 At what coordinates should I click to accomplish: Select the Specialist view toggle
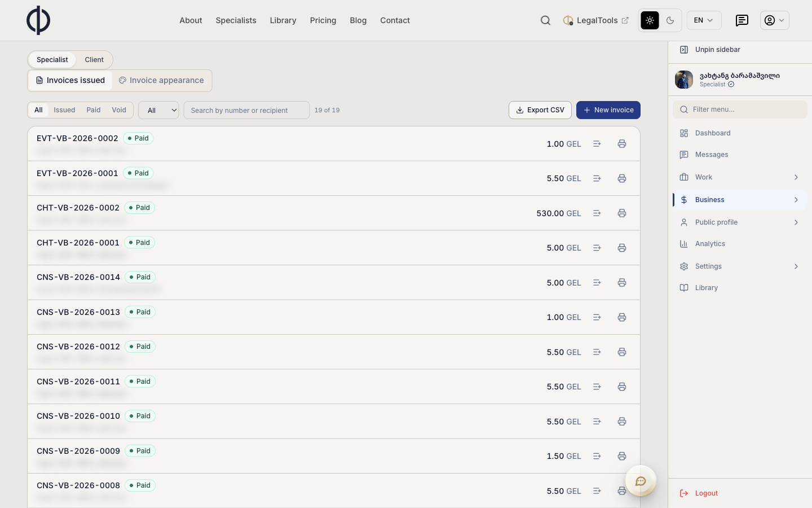(x=52, y=60)
